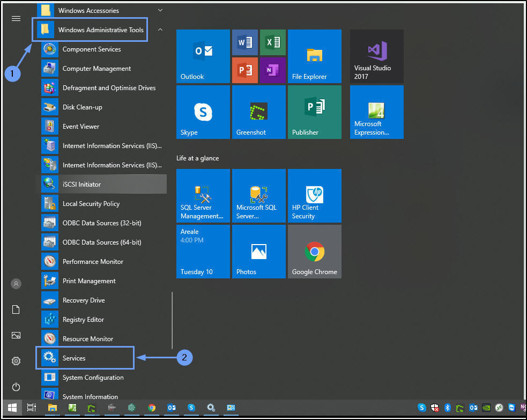Launch the Event Viewer app
The image size is (527, 420).
(x=80, y=127)
